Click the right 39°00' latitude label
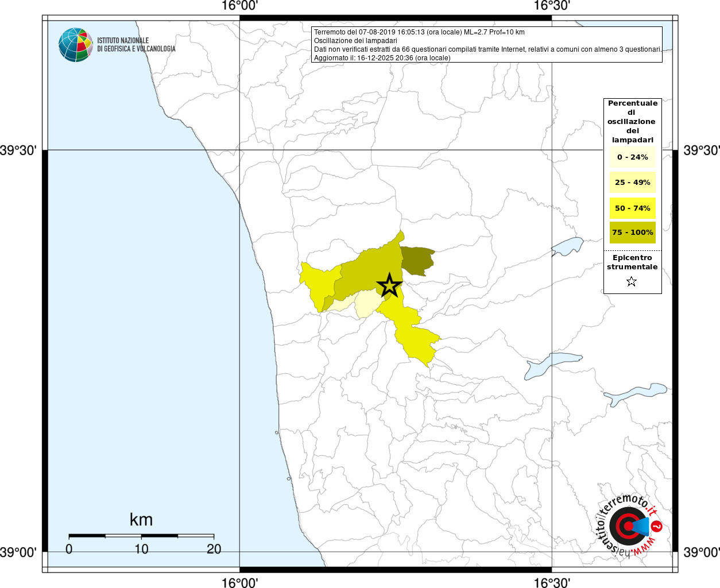 [x=701, y=552]
